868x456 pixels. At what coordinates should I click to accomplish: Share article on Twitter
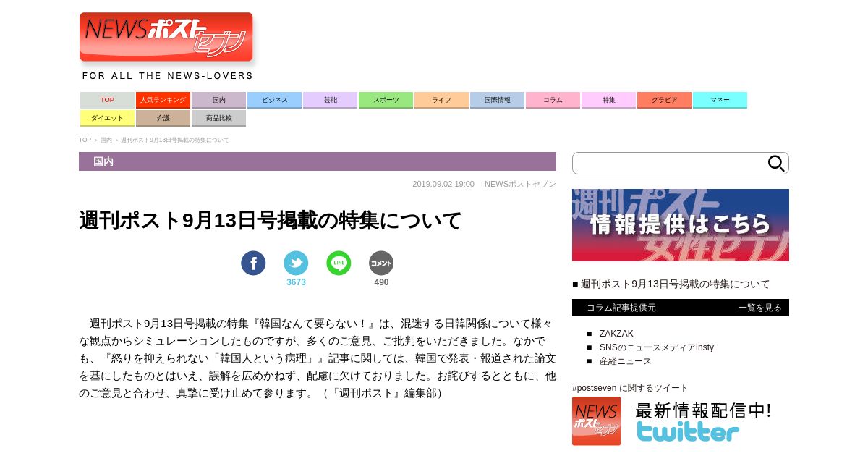click(x=296, y=263)
